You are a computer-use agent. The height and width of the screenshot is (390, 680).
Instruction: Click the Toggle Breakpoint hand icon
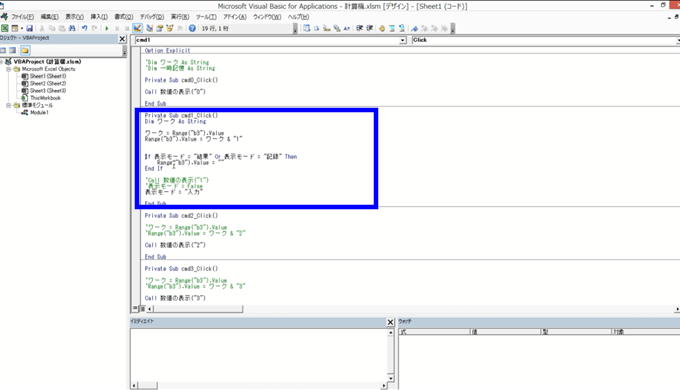point(382,28)
